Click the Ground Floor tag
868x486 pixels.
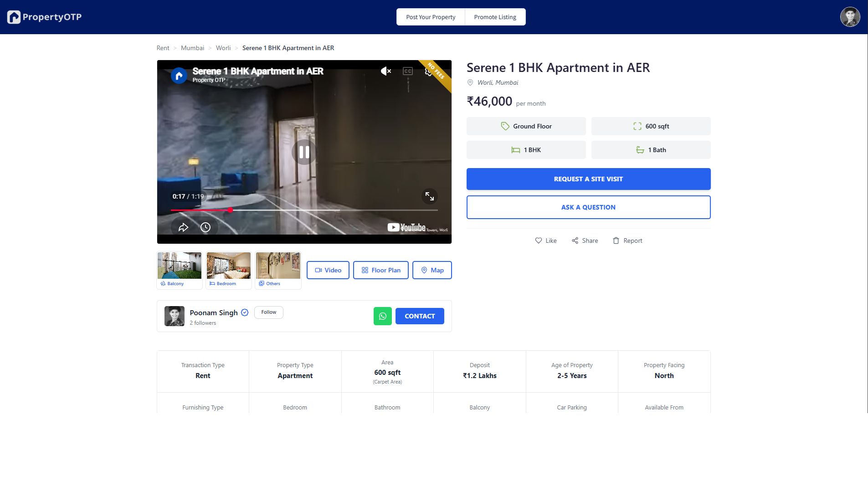tap(526, 126)
